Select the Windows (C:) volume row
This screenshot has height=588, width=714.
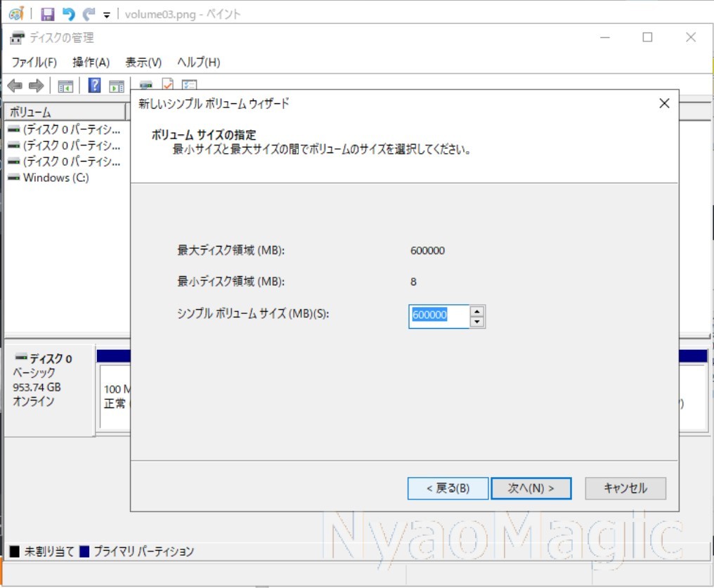(48, 178)
